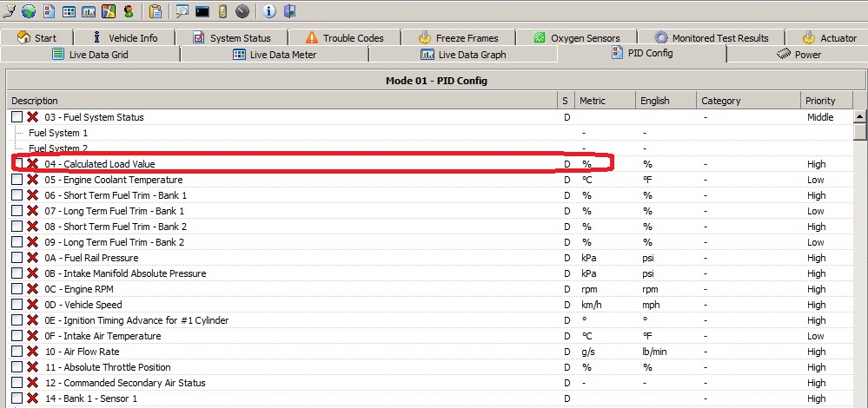Screen dimensions: 868x408
Task: Tick the 10 - Air Flow Rate checkbox
Action: point(17,352)
